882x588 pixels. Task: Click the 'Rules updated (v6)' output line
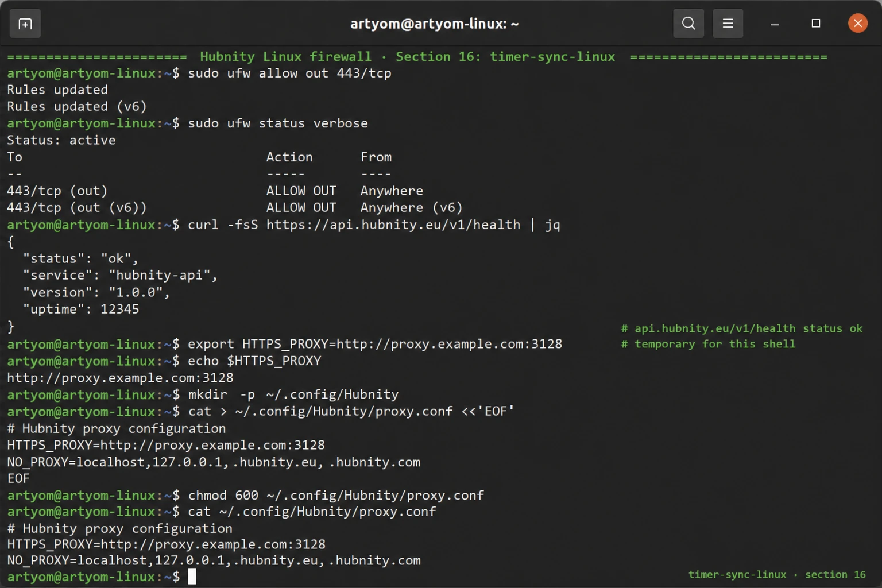77,107
